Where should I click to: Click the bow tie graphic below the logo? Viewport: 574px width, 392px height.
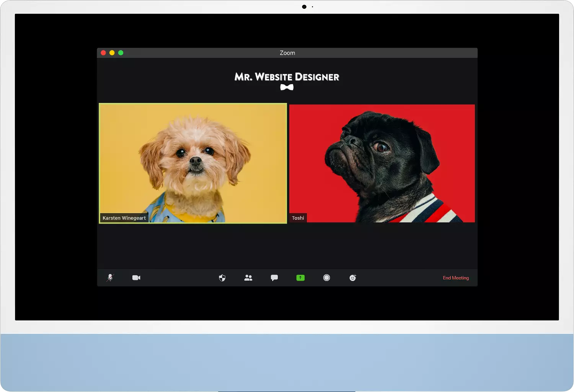(x=287, y=87)
